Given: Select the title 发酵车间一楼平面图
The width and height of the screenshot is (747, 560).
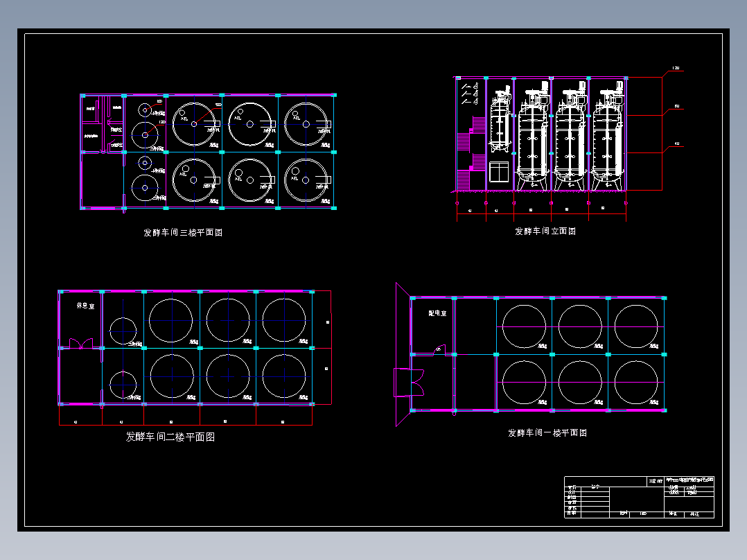Looking at the screenshot, I should (x=547, y=432).
